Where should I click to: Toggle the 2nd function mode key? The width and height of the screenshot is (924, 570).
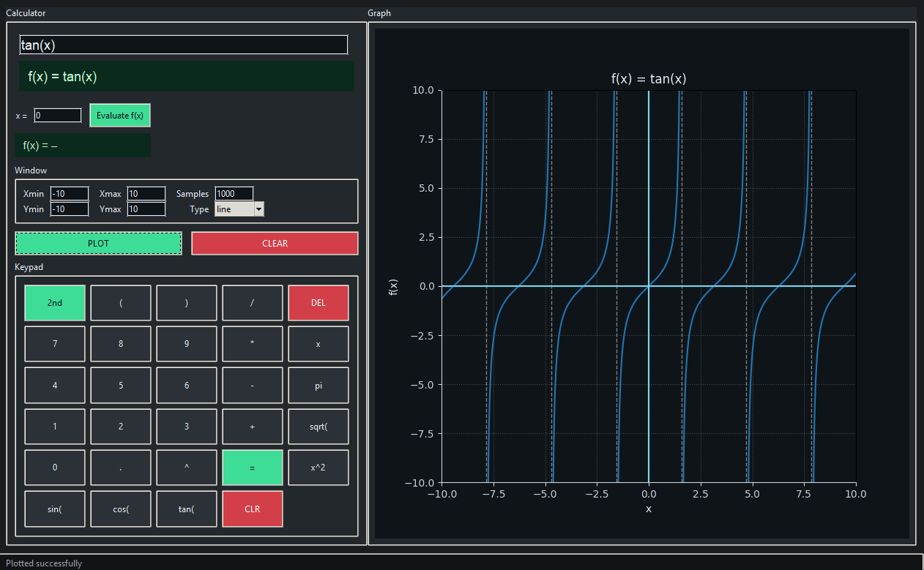54,302
